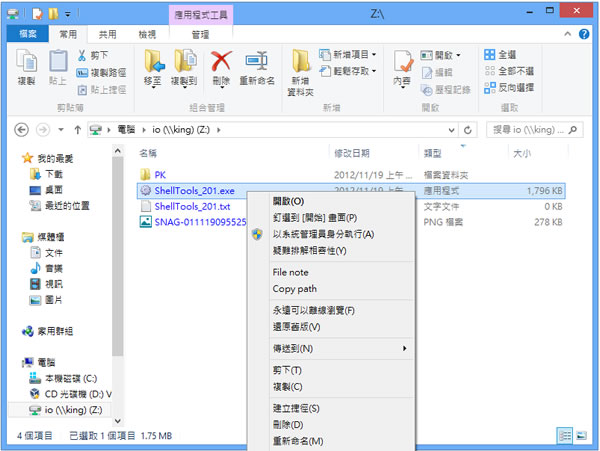Sort by Date modified (修改日期) column header

pos(351,153)
